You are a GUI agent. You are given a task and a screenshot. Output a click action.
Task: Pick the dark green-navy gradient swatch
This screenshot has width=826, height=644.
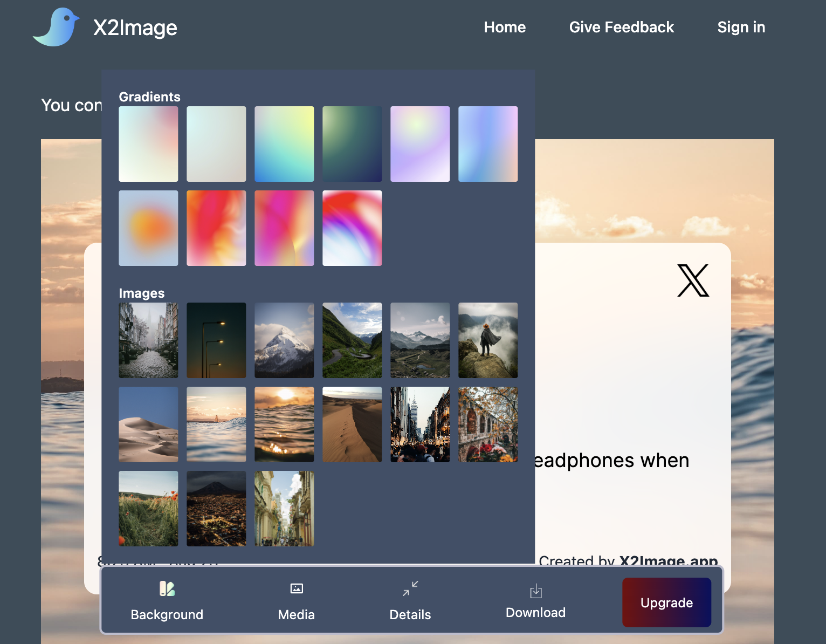[x=352, y=144]
